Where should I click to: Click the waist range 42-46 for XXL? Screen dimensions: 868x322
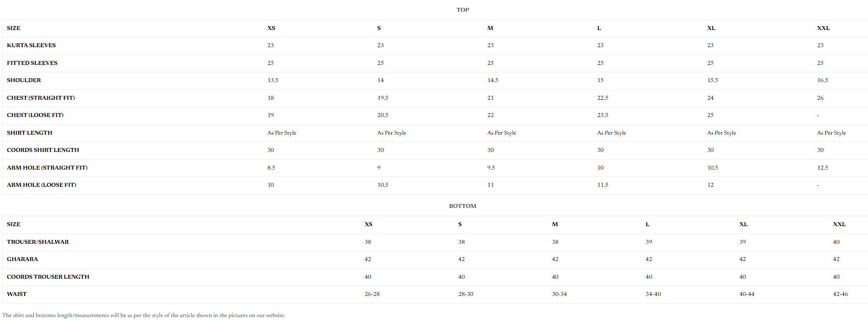[840, 294]
